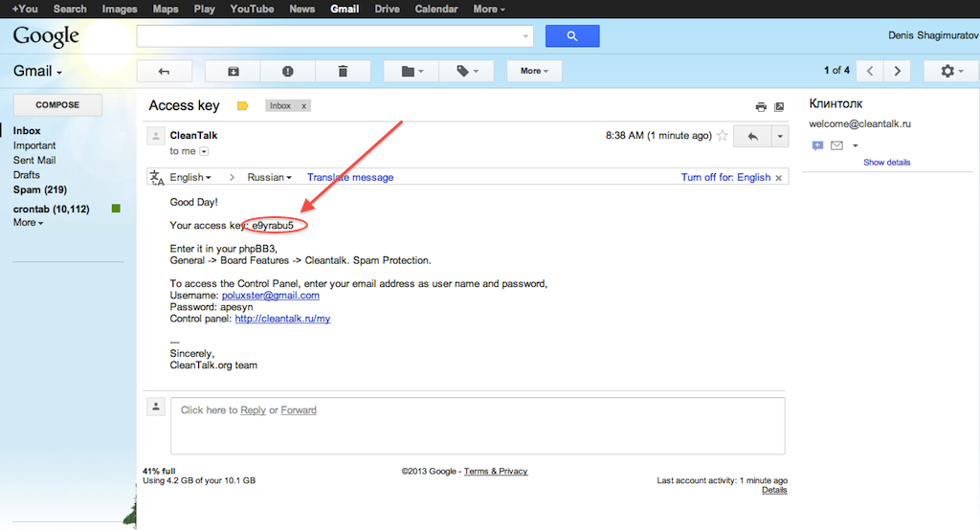Go to the next conversation arrow

pyautogui.click(x=897, y=71)
